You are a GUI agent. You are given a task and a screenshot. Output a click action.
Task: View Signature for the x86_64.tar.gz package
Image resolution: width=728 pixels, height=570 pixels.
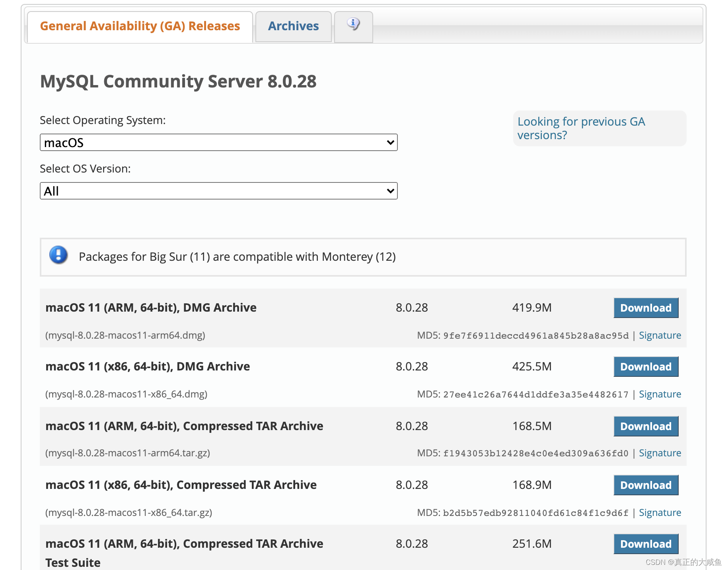click(x=660, y=513)
